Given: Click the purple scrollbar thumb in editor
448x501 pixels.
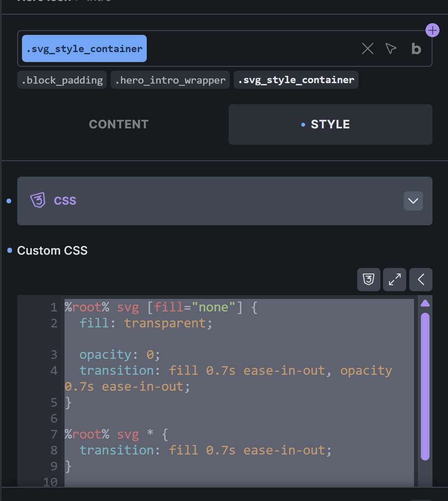Looking at the screenshot, I should coord(425,386).
